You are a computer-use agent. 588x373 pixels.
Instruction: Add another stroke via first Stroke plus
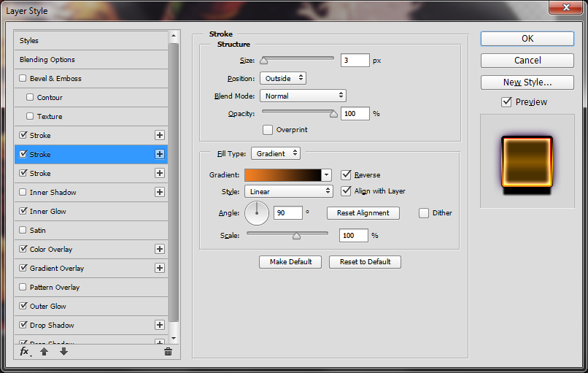click(159, 135)
